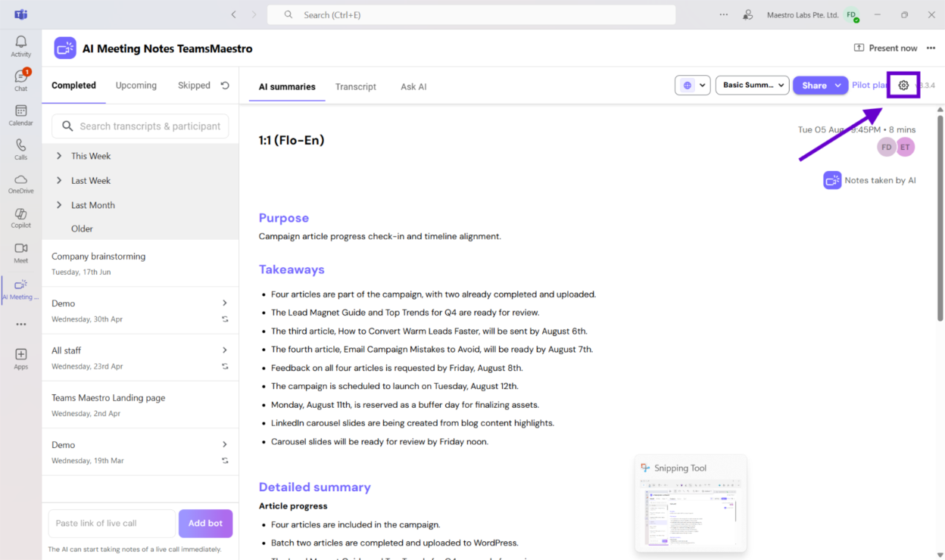Open the Basic Summary template dropdown

tap(752, 86)
